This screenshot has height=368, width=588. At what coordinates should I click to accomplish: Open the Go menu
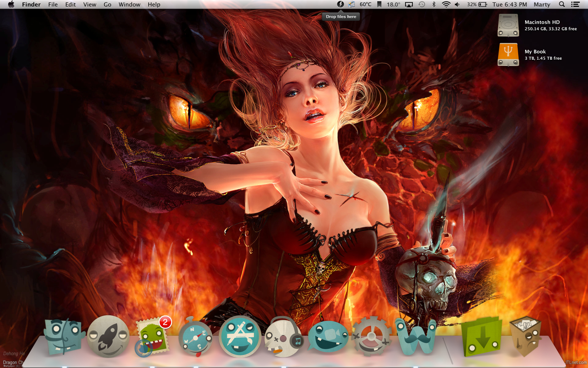tap(107, 4)
